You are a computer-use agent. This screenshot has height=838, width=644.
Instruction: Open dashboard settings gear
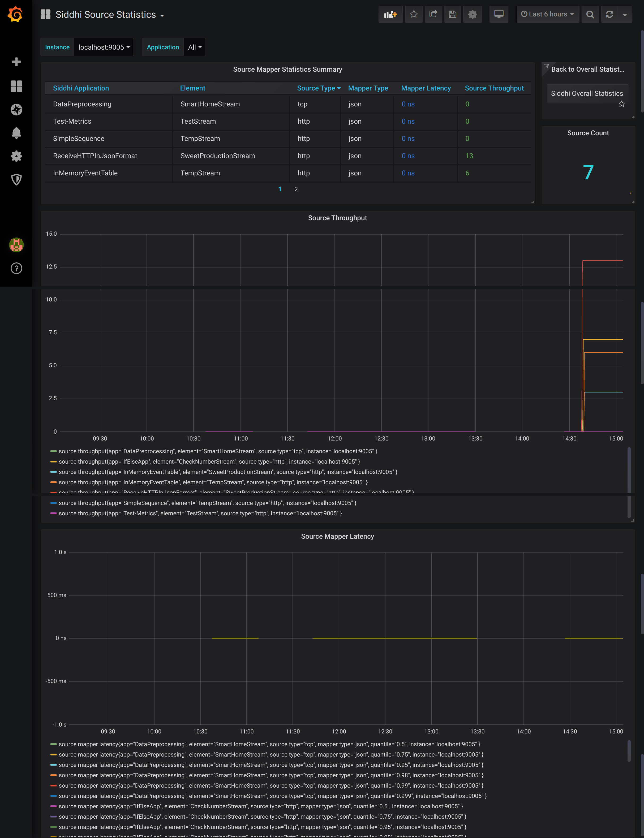point(472,15)
